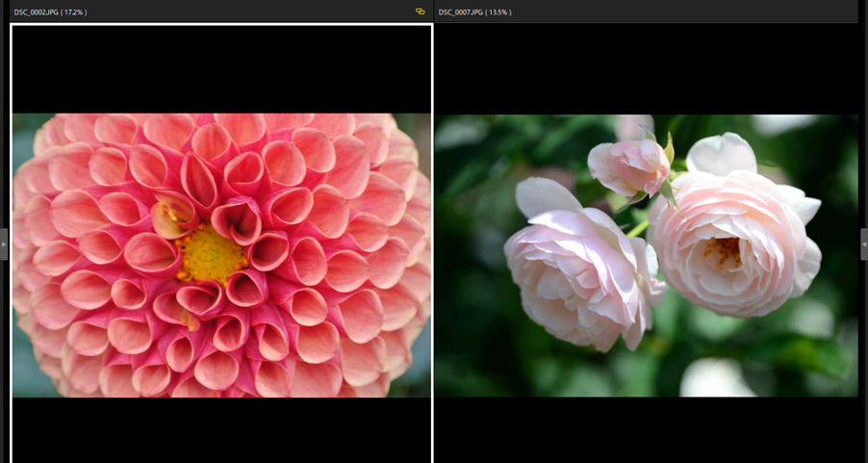This screenshot has width=868, height=463.
Task: Click the yellow center of the dahlia
Action: (210, 254)
